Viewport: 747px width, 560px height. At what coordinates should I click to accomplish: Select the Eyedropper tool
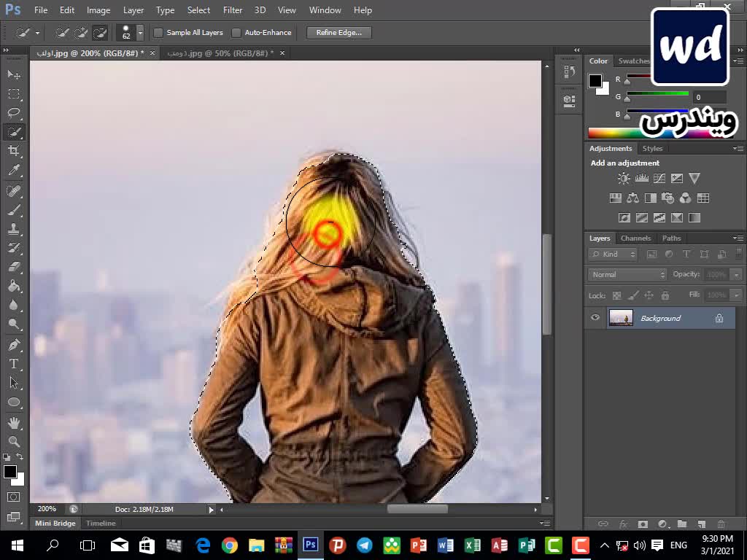pos(14,171)
